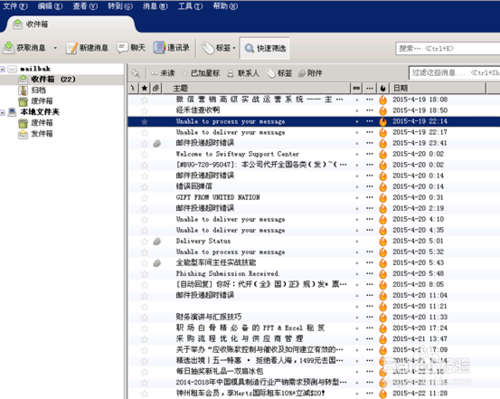The height and width of the screenshot is (399, 500).
Task: Open the Chat (聊天) toolbar button
Action: coord(131,48)
